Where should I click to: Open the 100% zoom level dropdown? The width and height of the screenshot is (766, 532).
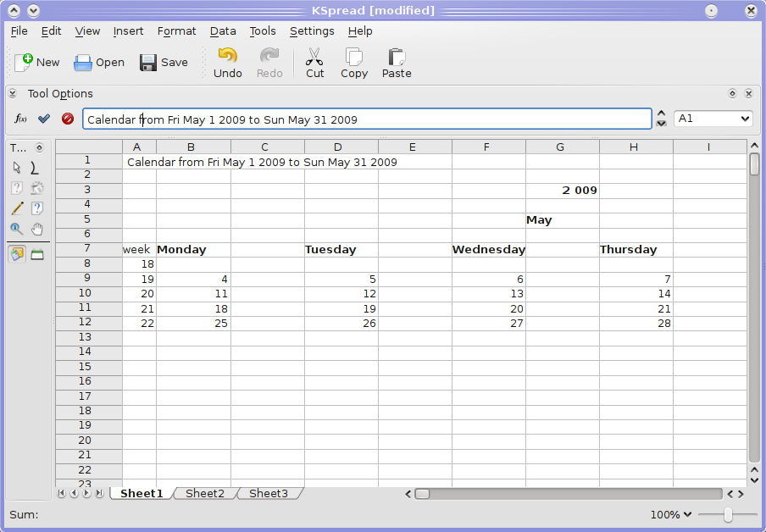pos(671,514)
